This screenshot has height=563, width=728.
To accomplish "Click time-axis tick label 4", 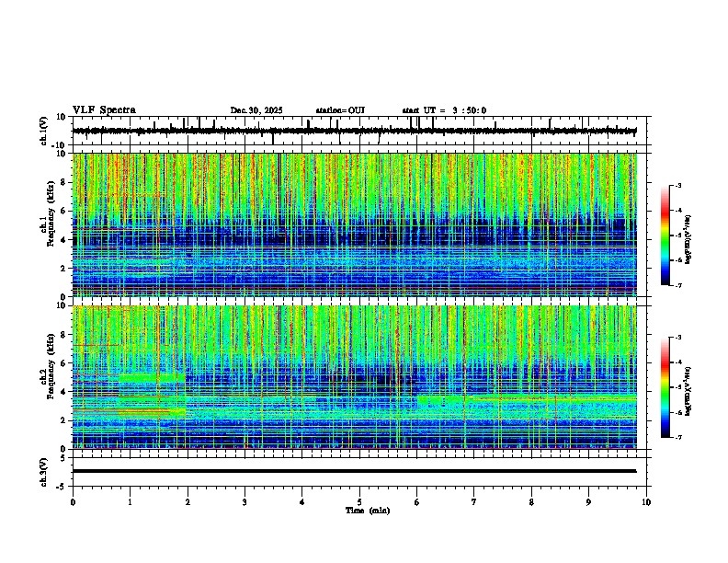I will click(x=302, y=502).
